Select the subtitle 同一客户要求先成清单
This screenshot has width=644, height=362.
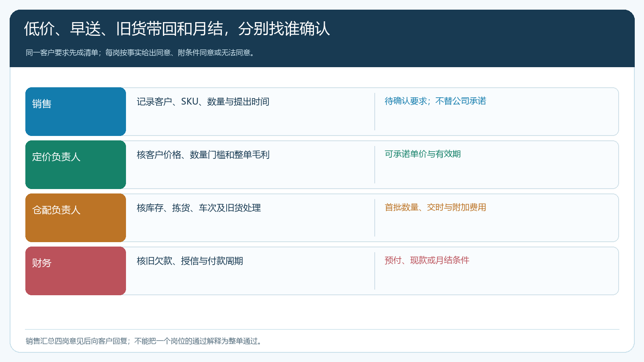coord(141,53)
